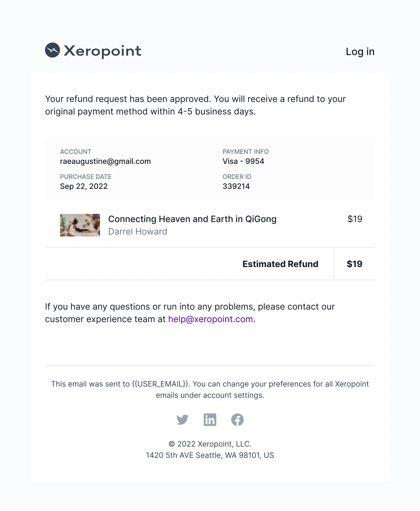This screenshot has height=511, width=420.
Task: Click the order ID 339214
Action: tap(236, 186)
